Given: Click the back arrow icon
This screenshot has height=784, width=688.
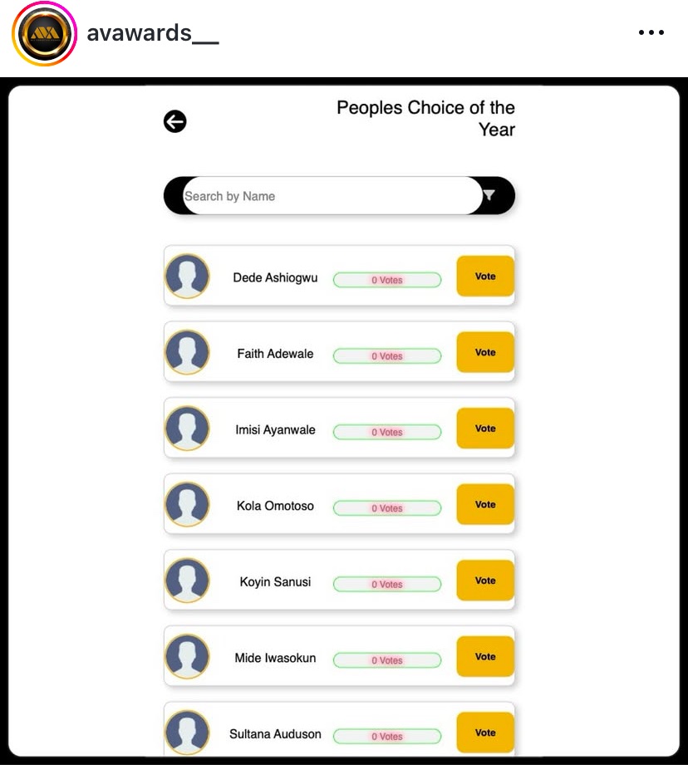Looking at the screenshot, I should click(175, 122).
